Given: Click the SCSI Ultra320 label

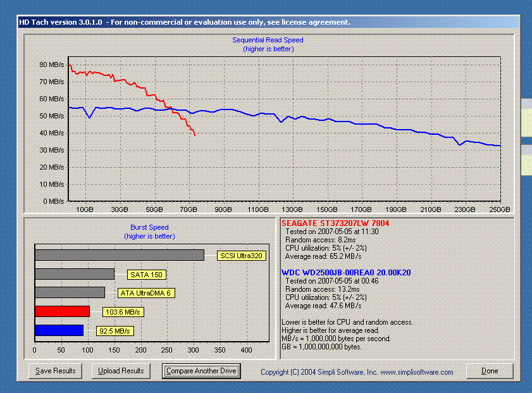Looking at the screenshot, I should (x=241, y=256).
